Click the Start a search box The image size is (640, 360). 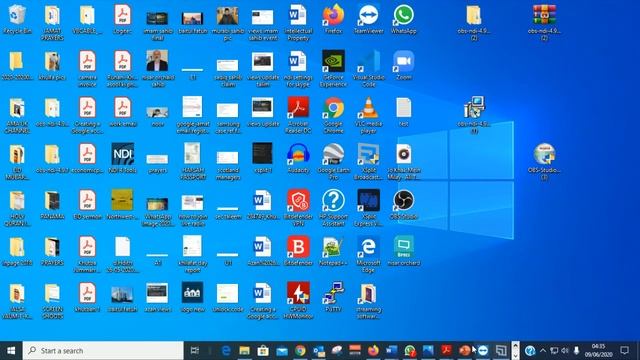[103, 351]
